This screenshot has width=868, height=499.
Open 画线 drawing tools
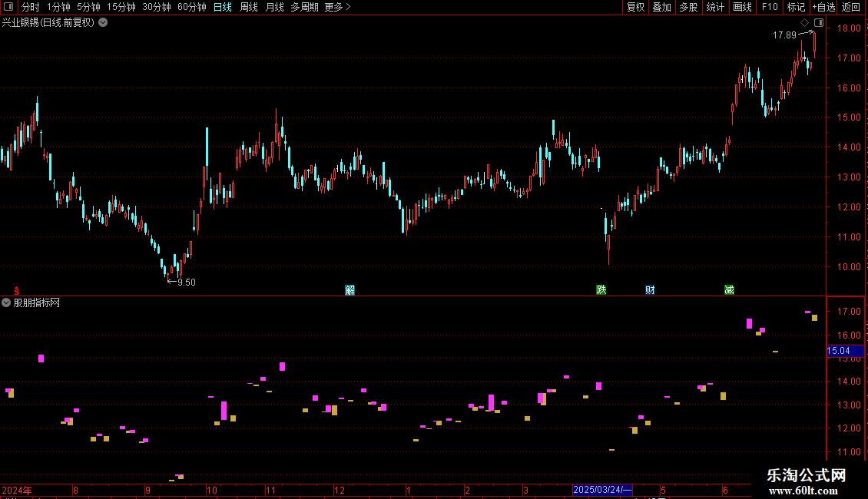click(742, 7)
